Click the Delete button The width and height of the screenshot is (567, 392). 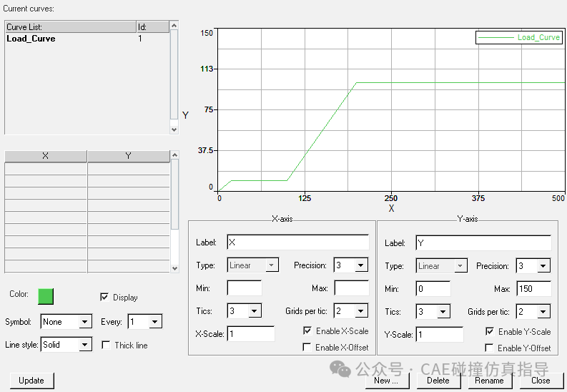(x=438, y=381)
